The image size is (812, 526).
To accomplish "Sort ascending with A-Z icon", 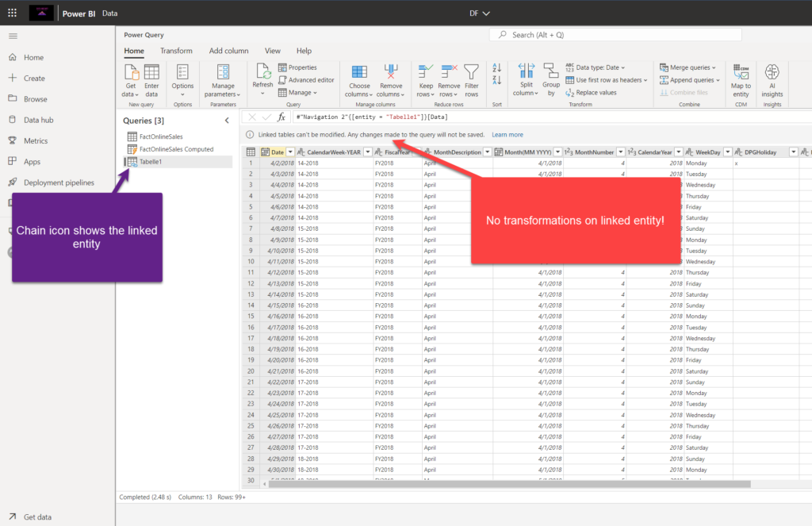I will [496, 68].
